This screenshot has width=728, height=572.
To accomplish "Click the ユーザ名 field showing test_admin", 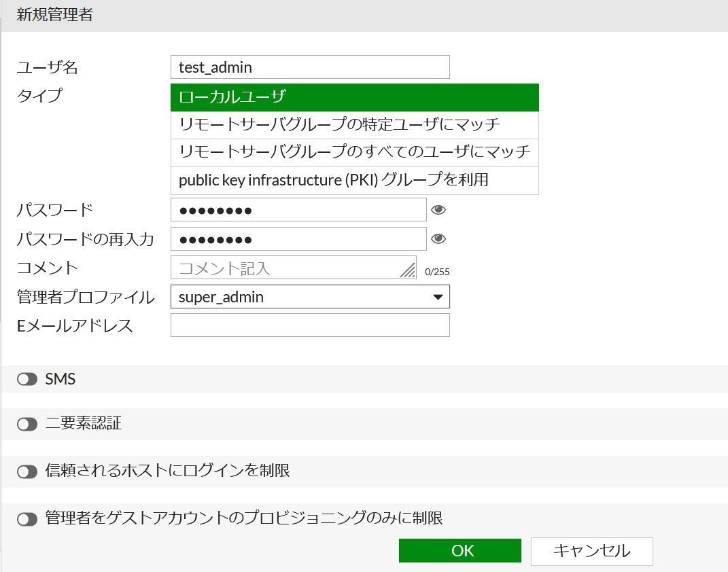I will tap(310, 67).
